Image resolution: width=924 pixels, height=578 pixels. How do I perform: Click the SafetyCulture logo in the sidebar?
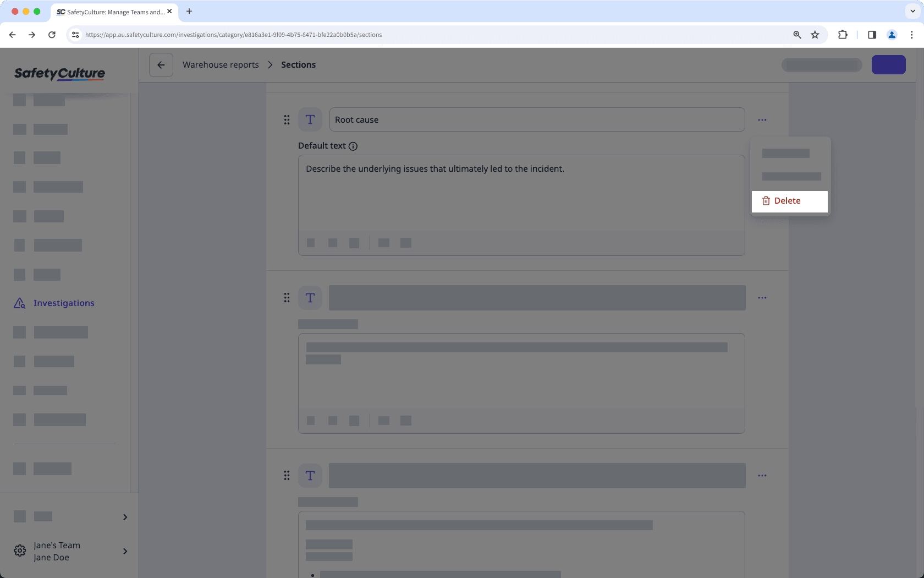pyautogui.click(x=60, y=74)
